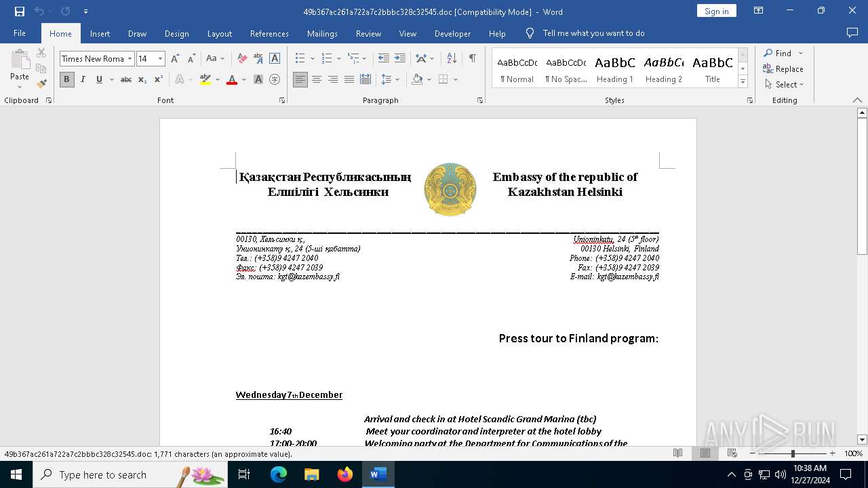The width and height of the screenshot is (868, 488).
Task: Toggle Italic formatting
Action: click(x=83, y=79)
